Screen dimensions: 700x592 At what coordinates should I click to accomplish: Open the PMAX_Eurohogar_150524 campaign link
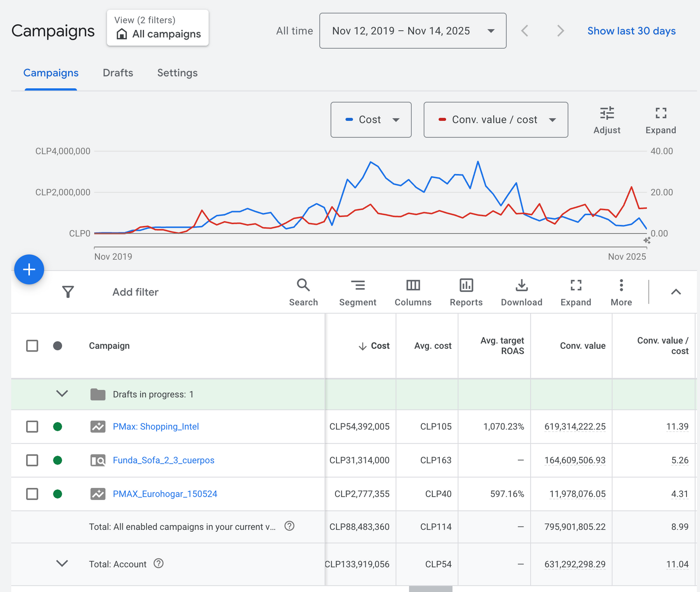click(165, 494)
